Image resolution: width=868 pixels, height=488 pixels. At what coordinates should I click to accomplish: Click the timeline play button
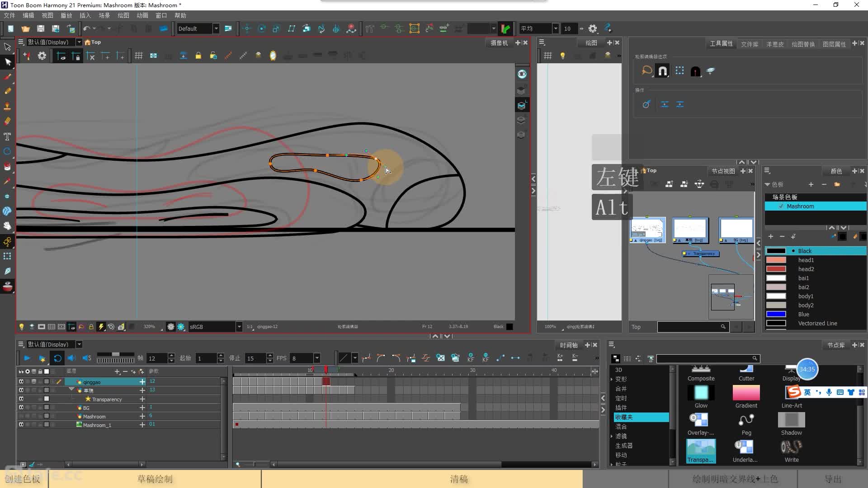[27, 358]
